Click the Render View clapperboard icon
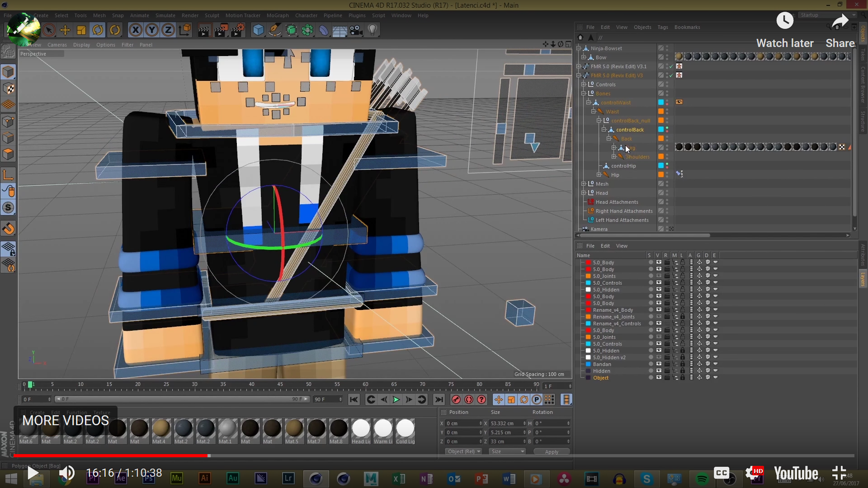Screen dimensions: 868x488 pyautogui.click(x=204, y=30)
